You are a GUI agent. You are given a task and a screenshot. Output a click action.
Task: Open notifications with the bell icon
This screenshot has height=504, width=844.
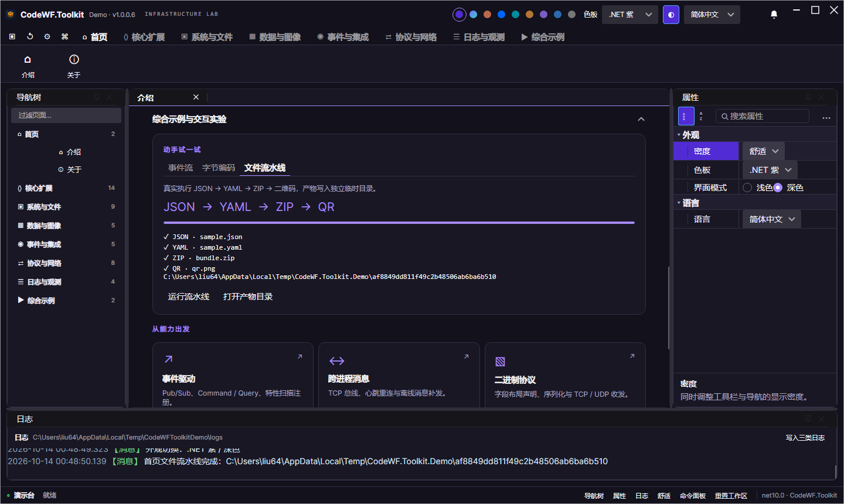[x=774, y=14]
